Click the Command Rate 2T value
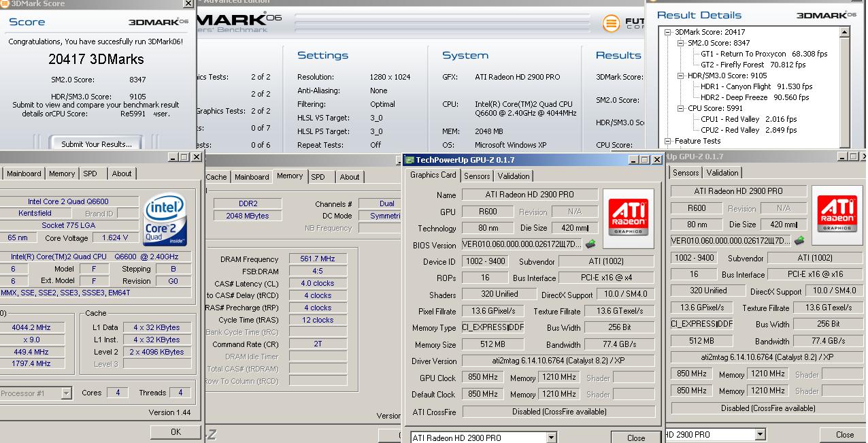 point(318,344)
